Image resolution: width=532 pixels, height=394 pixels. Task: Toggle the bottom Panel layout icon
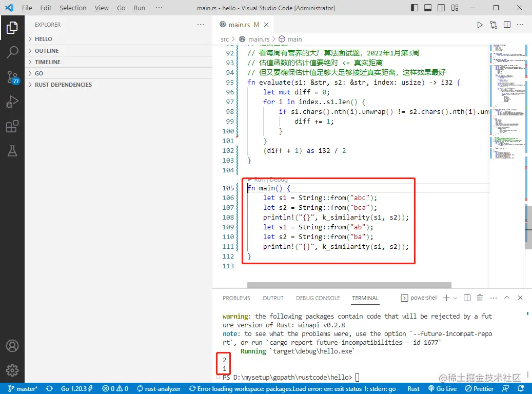click(x=428, y=8)
